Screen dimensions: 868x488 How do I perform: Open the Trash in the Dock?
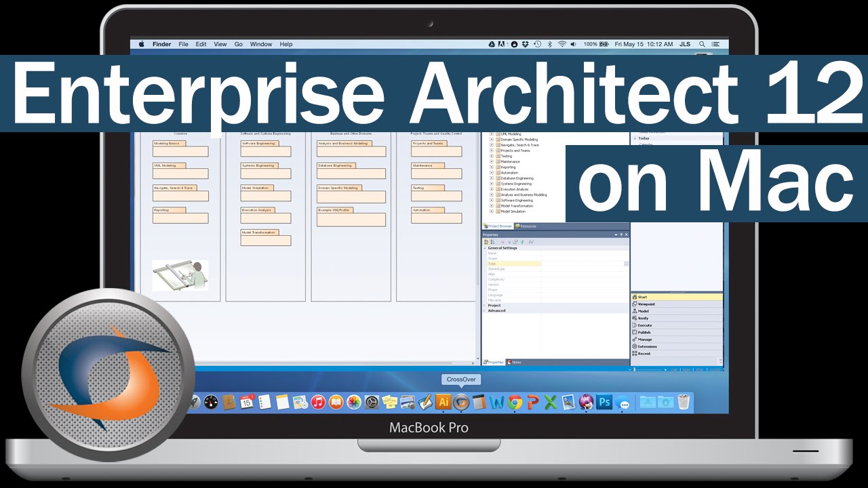[684, 402]
